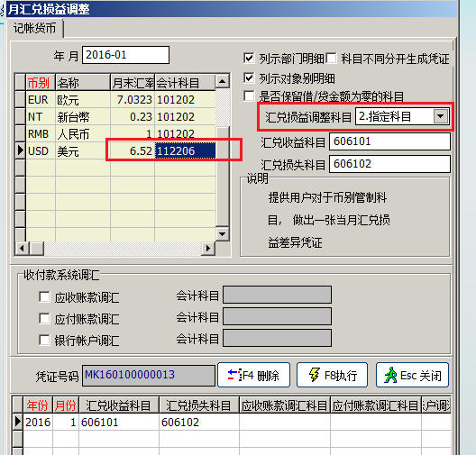Toggle 列示对象别明细 checkbox
The height and width of the screenshot is (455, 476).
tap(249, 78)
